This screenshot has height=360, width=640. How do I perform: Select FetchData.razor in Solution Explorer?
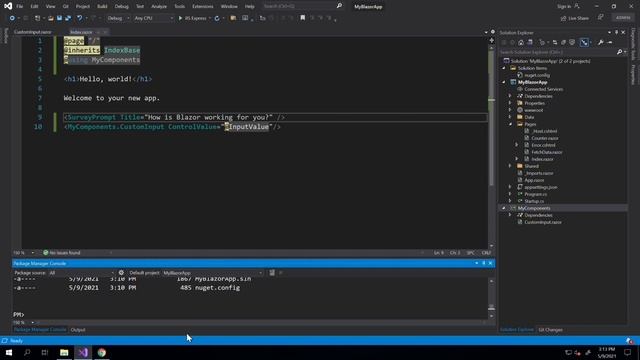tap(547, 152)
